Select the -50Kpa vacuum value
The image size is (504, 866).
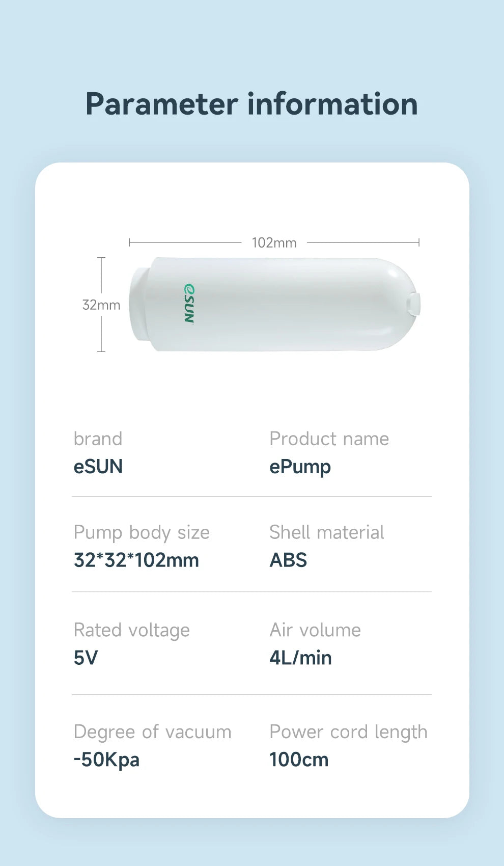[x=106, y=760]
